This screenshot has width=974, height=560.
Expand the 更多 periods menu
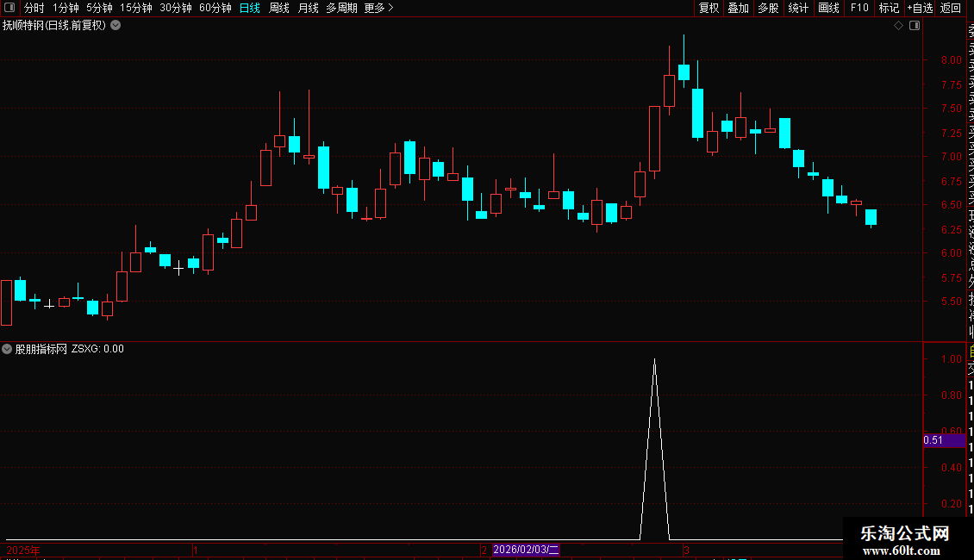tap(379, 8)
